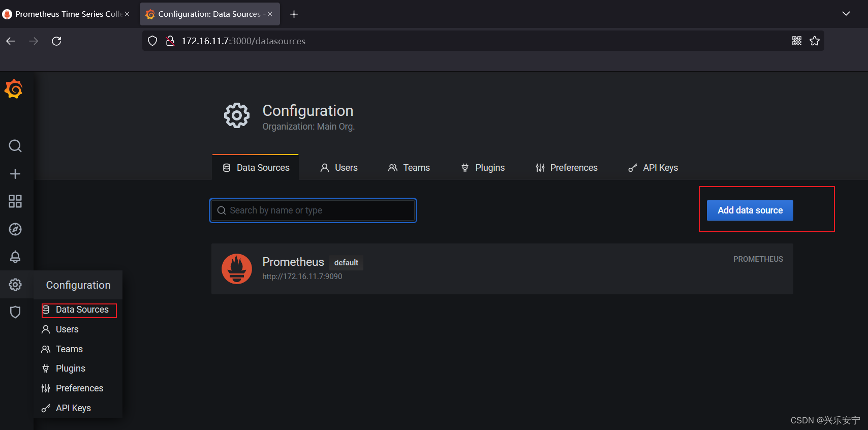Screen dimensions: 868x430
Task: Switch to the Users tab
Action: 339,168
